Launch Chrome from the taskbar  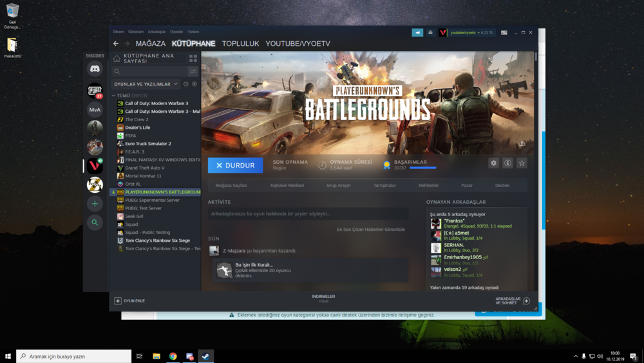pos(173,356)
